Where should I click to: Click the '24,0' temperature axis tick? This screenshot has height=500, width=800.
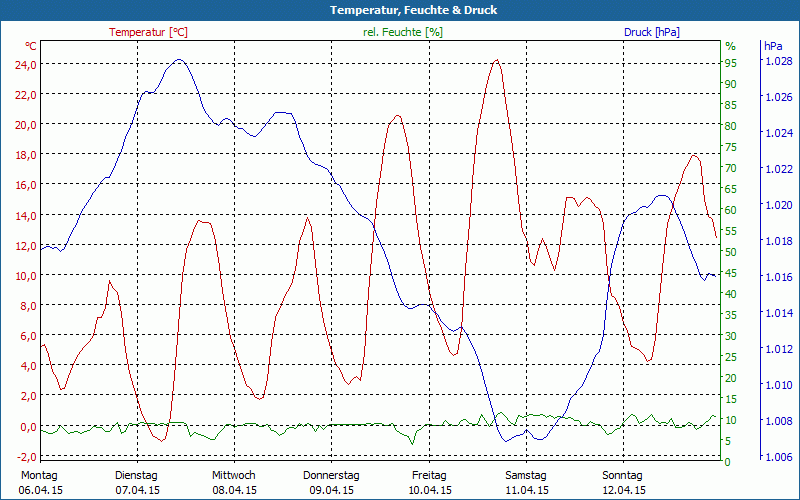click(x=24, y=65)
